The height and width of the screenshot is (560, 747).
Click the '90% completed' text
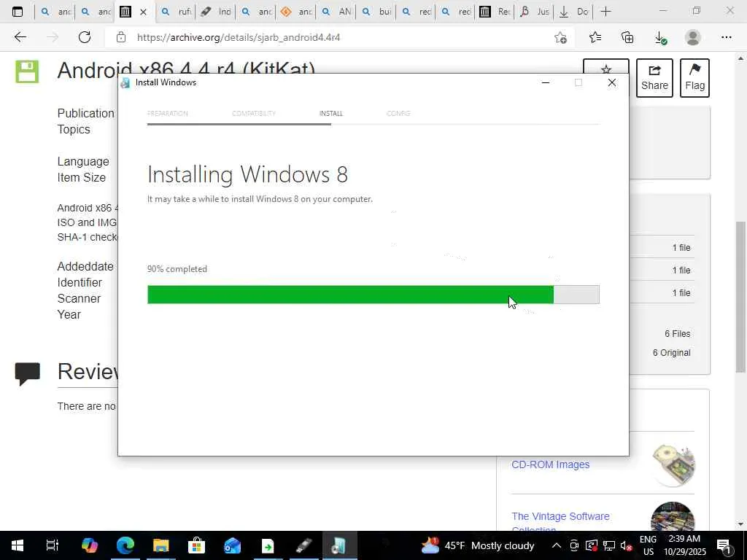pos(177,269)
